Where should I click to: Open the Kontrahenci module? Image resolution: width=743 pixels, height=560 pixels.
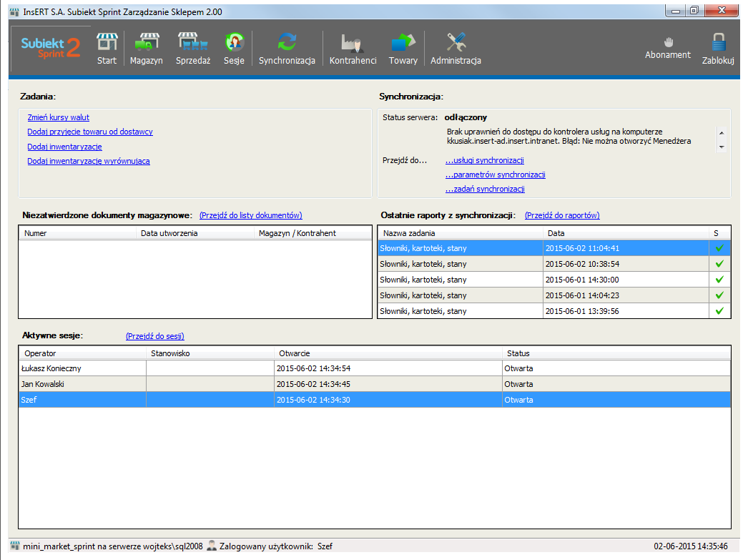[x=353, y=49]
